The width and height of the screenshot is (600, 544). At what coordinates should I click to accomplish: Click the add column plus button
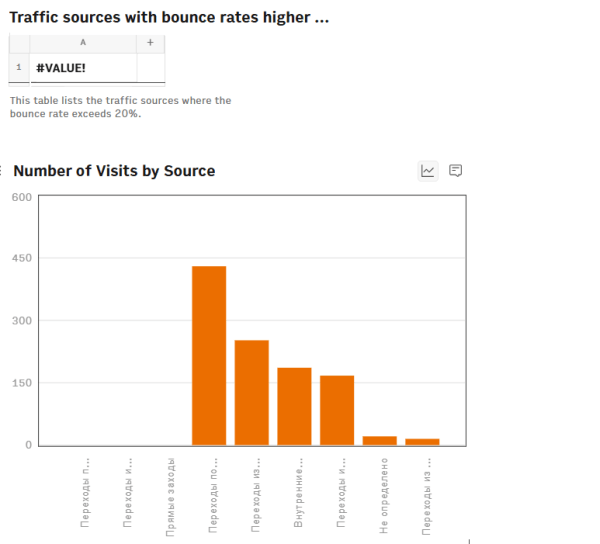click(x=150, y=43)
